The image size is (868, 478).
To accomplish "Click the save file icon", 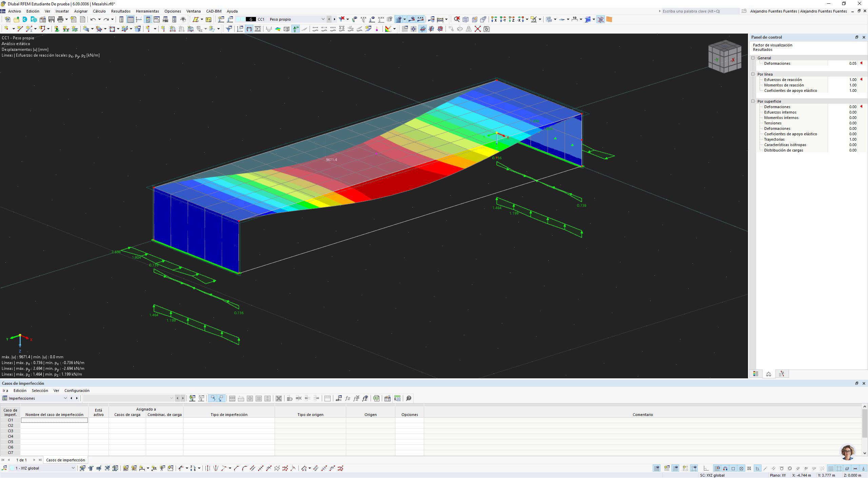I will [x=52, y=19].
